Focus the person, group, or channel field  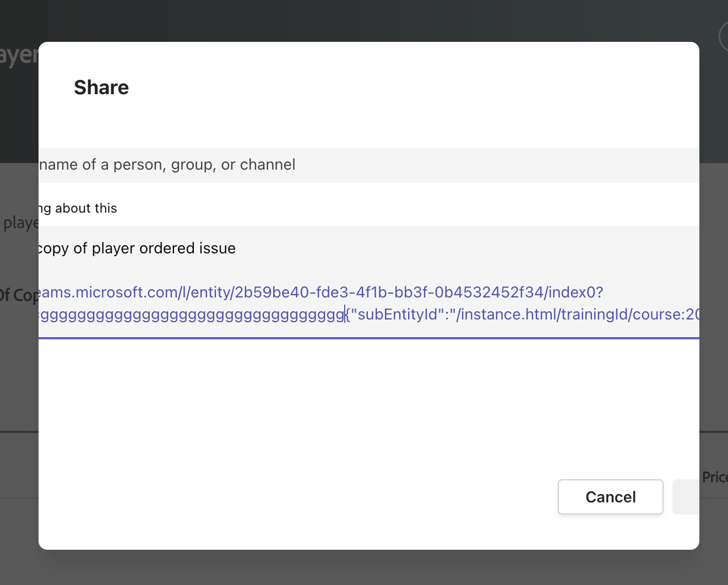pyautogui.click(x=220, y=165)
